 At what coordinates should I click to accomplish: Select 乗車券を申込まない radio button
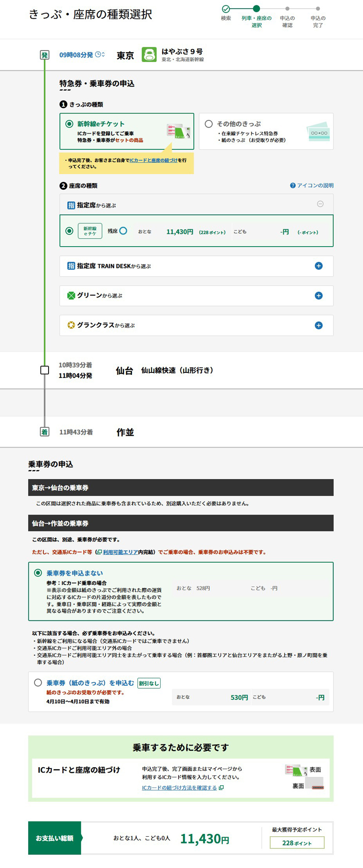(38, 573)
